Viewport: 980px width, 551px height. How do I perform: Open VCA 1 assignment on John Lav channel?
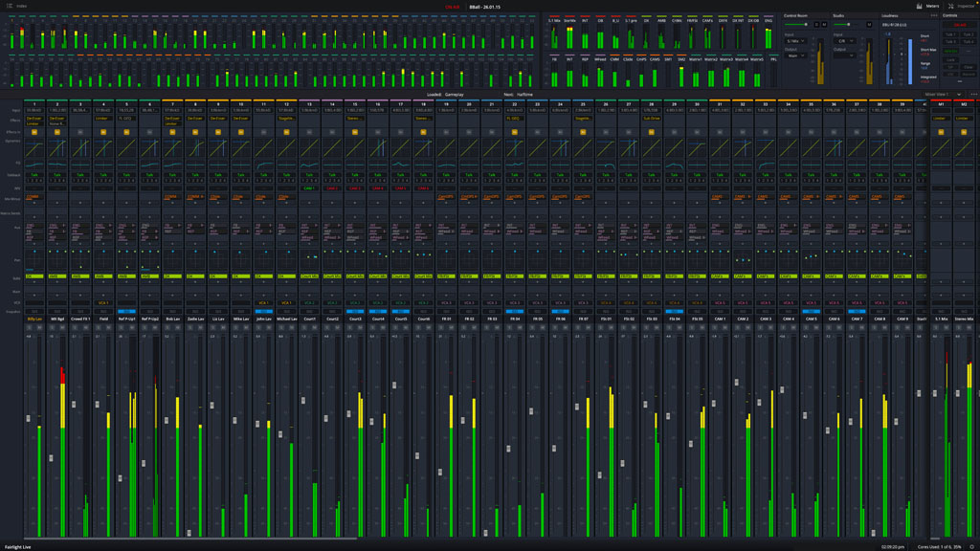point(264,303)
